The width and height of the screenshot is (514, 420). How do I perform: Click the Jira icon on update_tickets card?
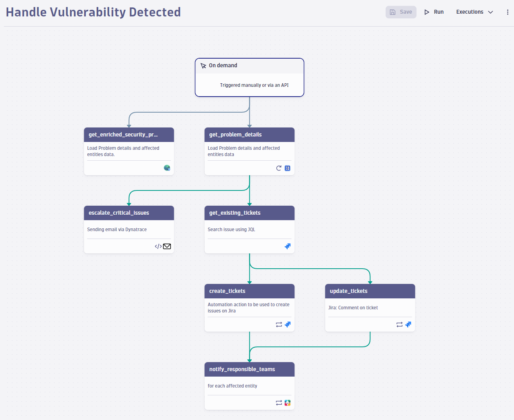coord(408,325)
